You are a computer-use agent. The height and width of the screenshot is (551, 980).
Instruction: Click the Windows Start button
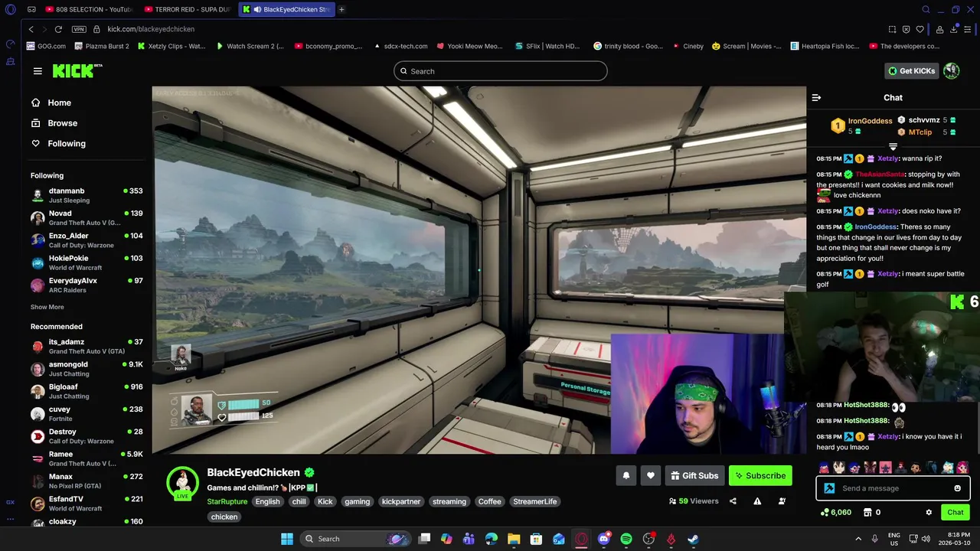(x=287, y=539)
